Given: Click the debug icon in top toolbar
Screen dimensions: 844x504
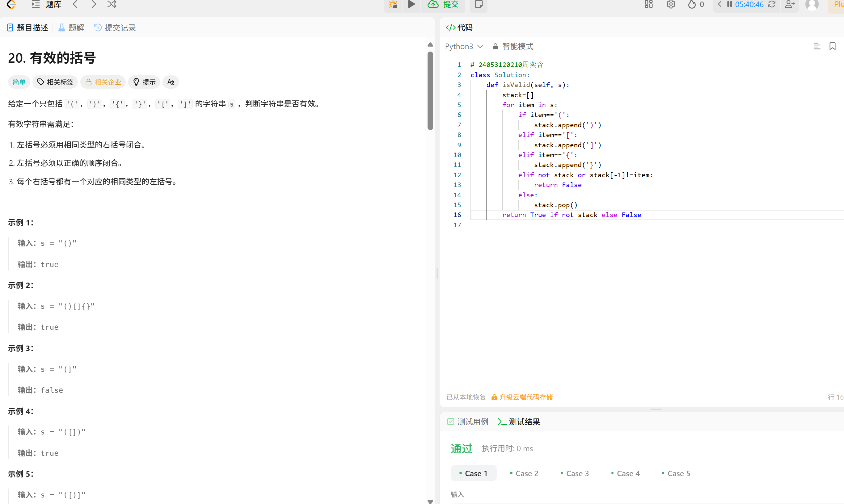Looking at the screenshot, I should click(x=393, y=4).
